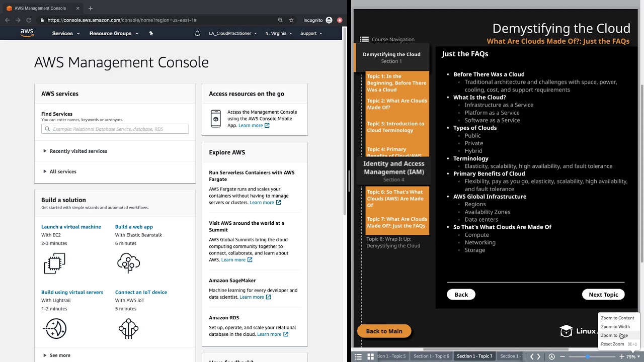The image size is (644, 362).
Task: Open the Support dropdown menu
Action: click(311, 33)
